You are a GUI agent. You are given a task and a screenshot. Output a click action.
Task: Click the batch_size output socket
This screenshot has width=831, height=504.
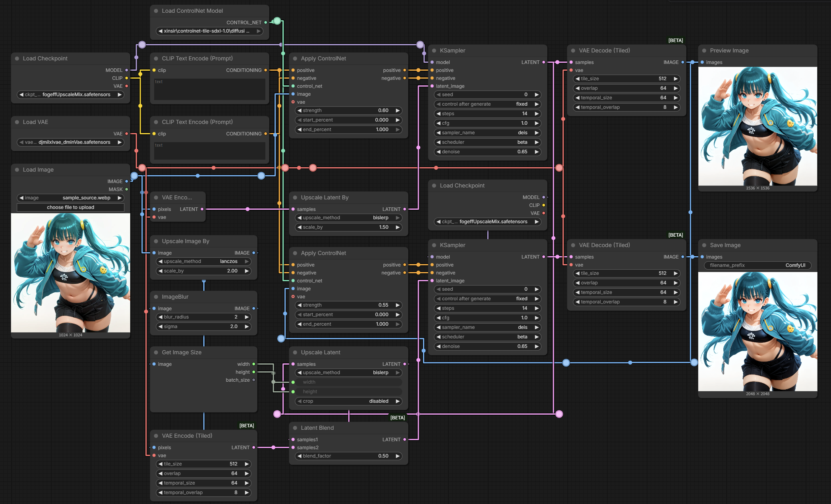tap(254, 380)
